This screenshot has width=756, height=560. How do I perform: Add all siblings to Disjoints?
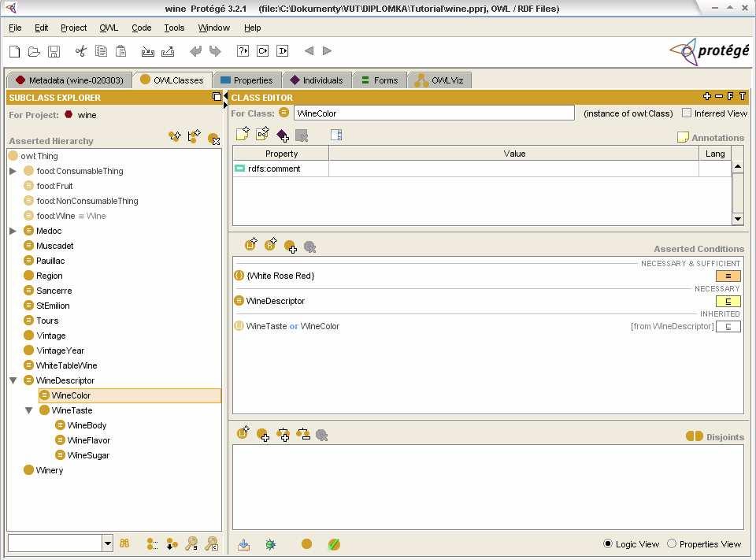pyautogui.click(x=283, y=435)
